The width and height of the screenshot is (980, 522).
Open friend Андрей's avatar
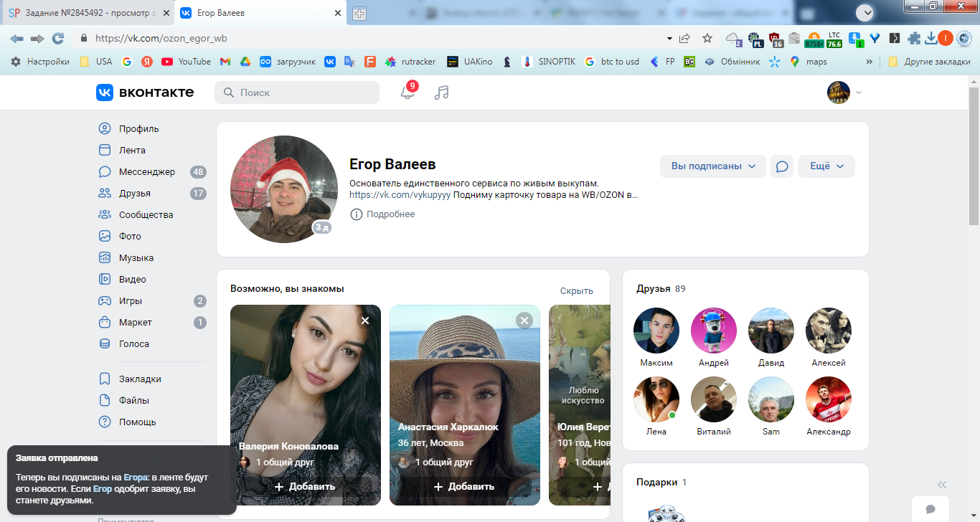pos(714,331)
